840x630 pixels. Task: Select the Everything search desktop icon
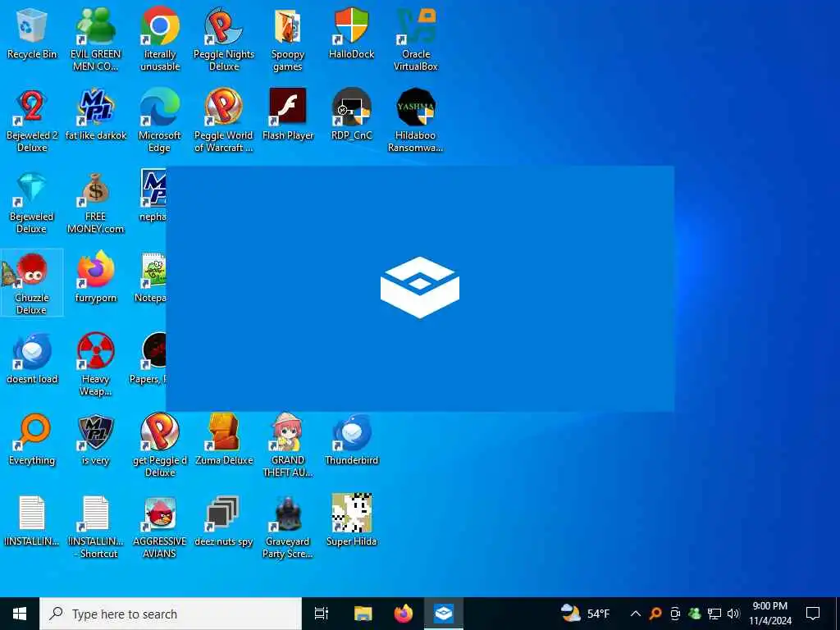(32, 440)
